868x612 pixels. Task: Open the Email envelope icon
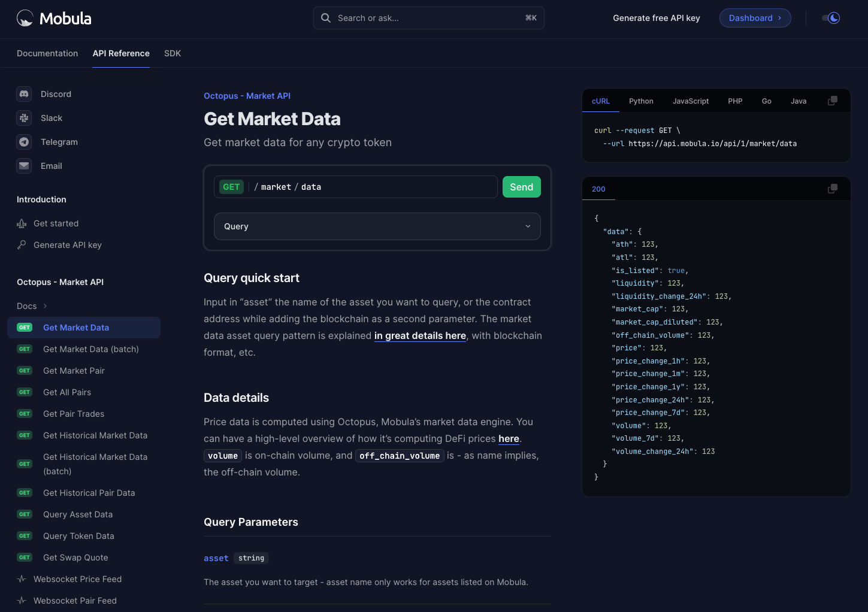click(24, 166)
